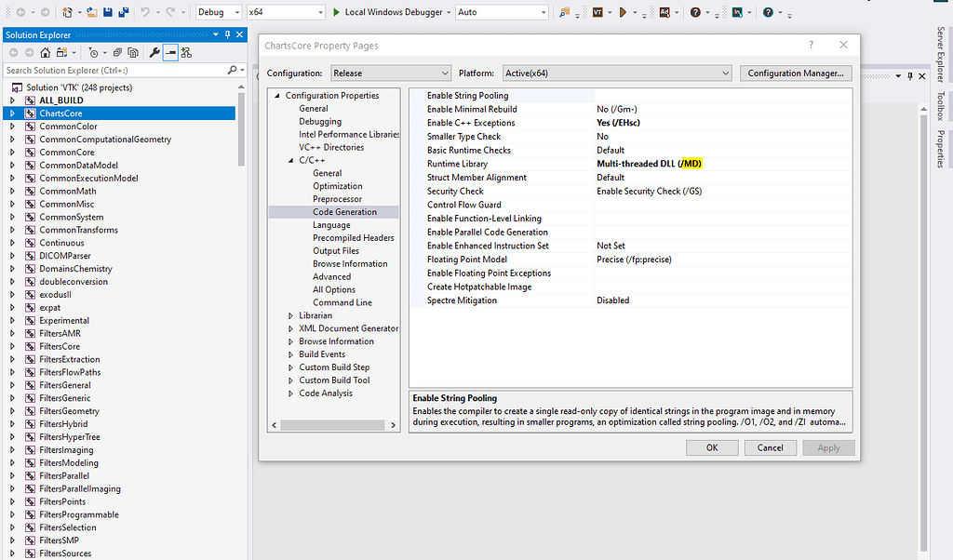Start Local Windows Debugger with green arrow
The width and height of the screenshot is (953, 560).
337,12
